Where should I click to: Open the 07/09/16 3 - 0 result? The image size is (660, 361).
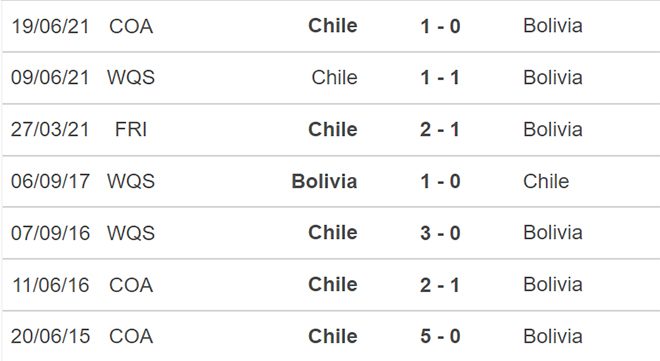[x=440, y=233]
